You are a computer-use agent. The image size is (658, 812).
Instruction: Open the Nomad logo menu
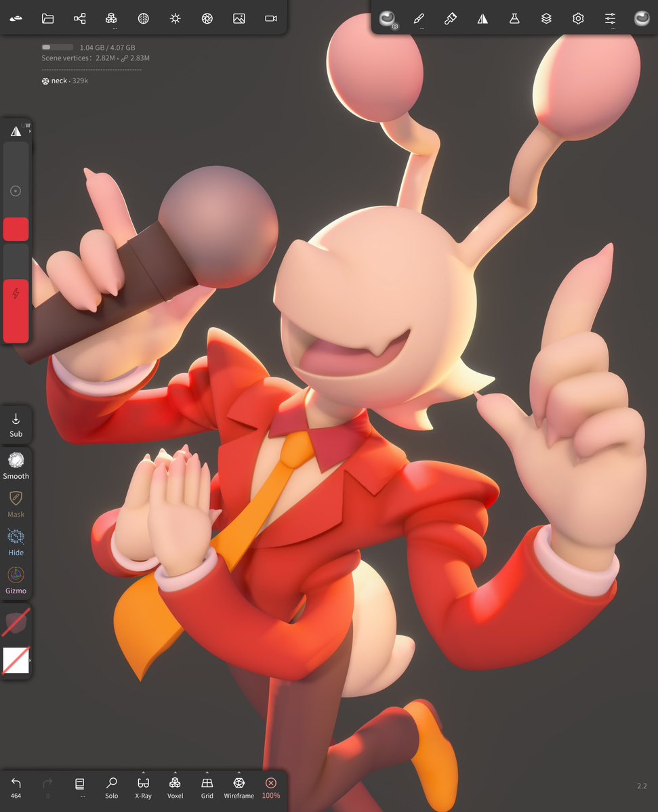[x=16, y=19]
